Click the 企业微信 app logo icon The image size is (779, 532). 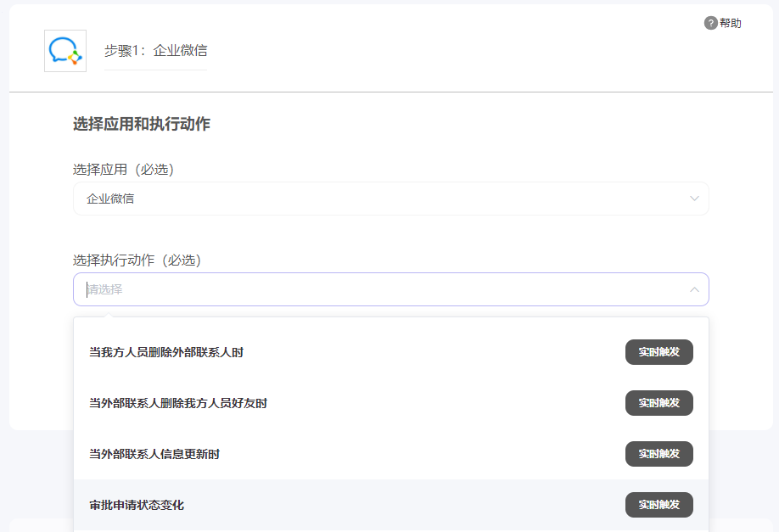click(x=65, y=51)
